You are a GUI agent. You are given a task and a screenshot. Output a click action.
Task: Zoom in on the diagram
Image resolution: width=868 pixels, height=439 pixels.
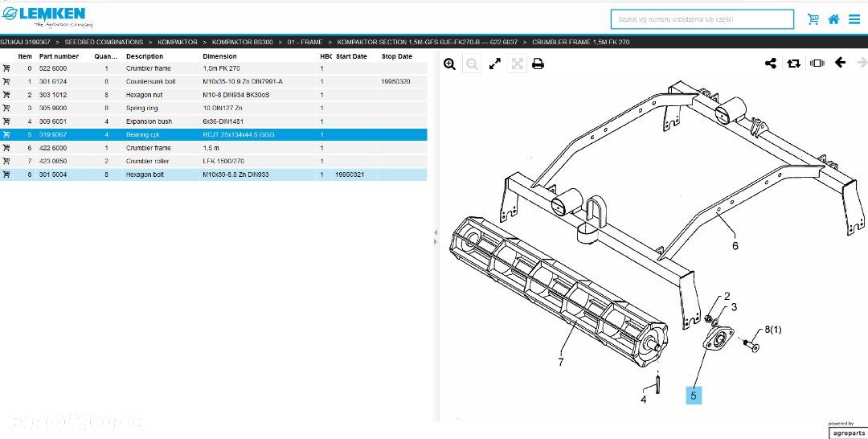click(449, 64)
